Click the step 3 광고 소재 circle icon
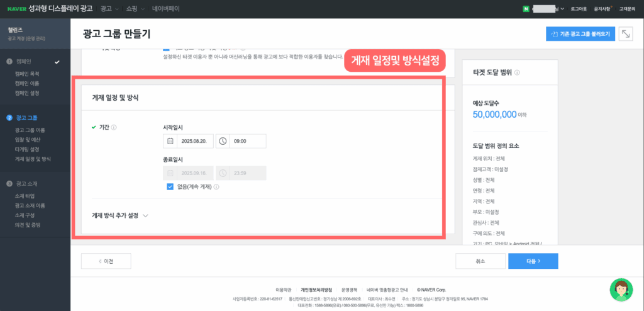The width and height of the screenshot is (644, 311). click(9, 183)
